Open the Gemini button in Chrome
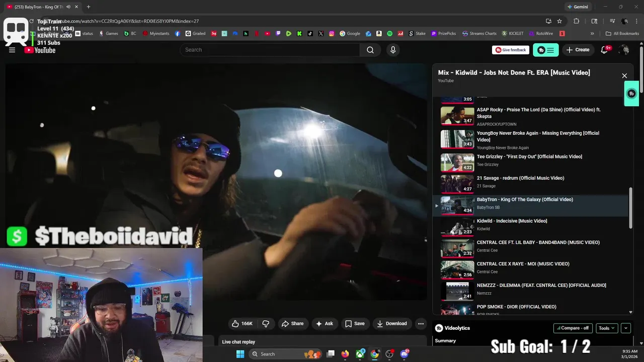This screenshot has width=644, height=362. (x=578, y=7)
